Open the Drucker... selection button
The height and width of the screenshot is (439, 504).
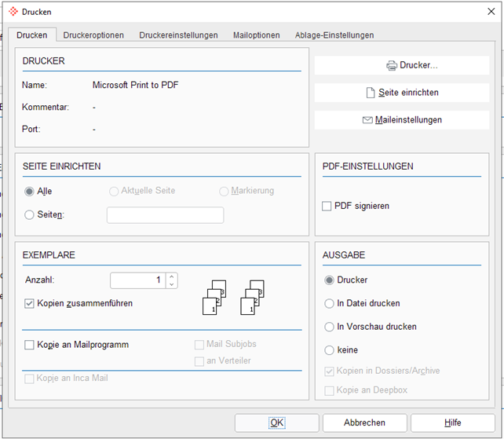(x=402, y=65)
